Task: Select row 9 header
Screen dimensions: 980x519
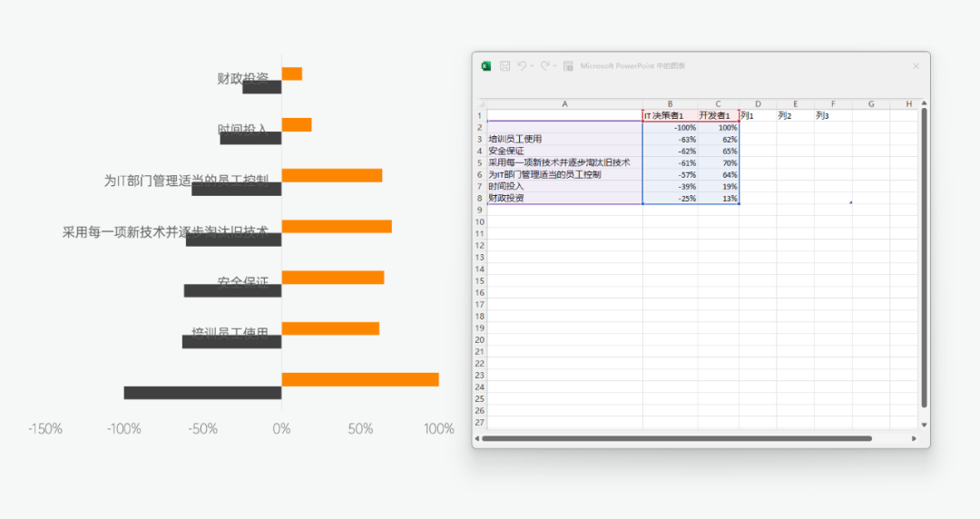Action: click(x=480, y=211)
